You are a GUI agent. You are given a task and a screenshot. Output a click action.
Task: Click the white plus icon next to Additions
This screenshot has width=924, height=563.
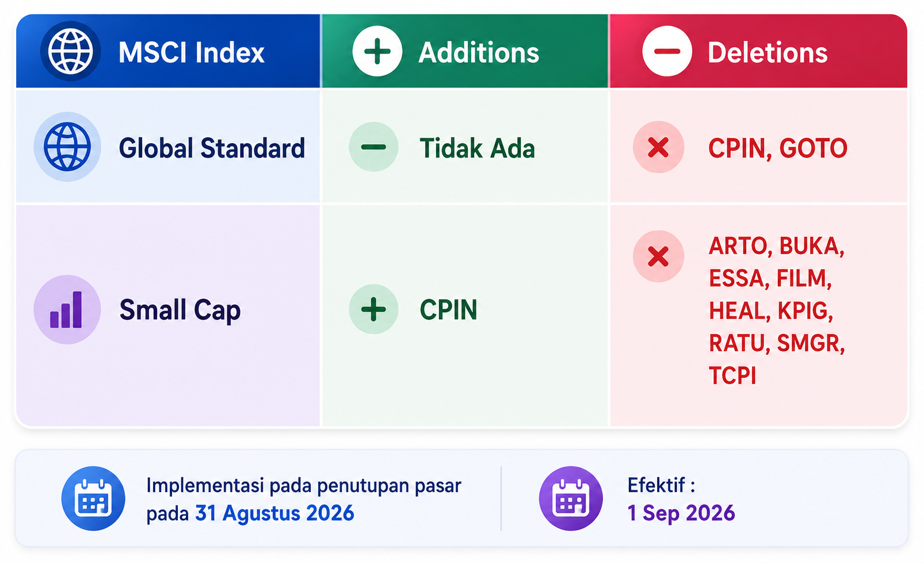click(377, 51)
